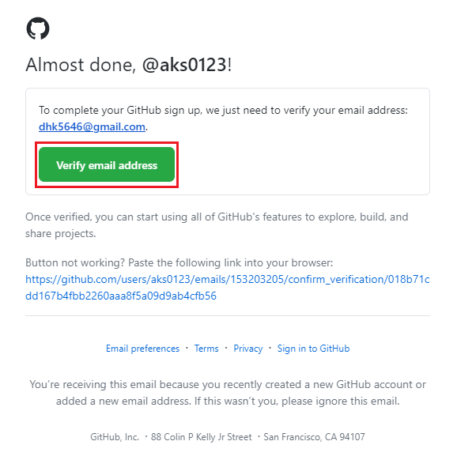Open the Privacy footer link
The width and height of the screenshot is (476, 460).
tap(248, 349)
